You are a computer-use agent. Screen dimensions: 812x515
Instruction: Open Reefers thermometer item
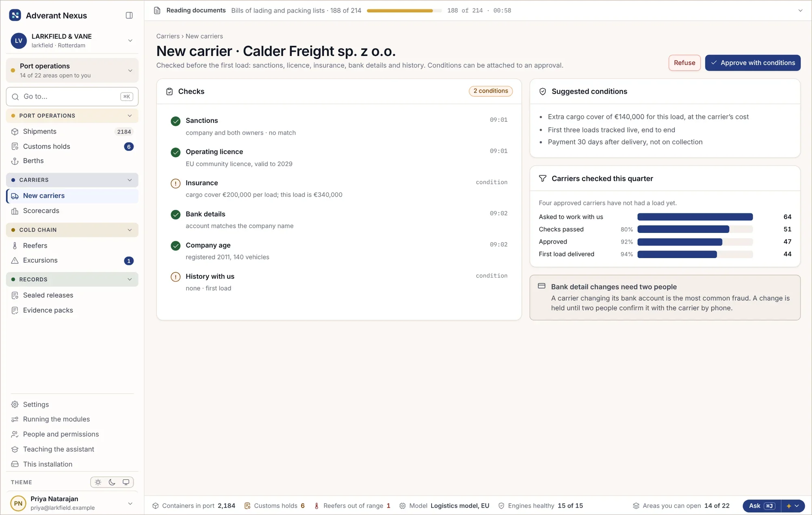click(x=72, y=246)
